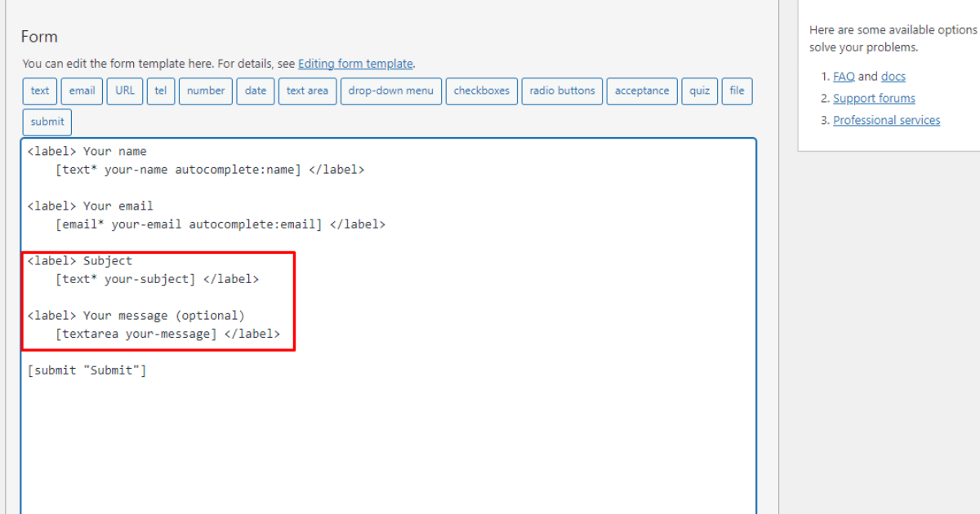Open the FAQ link

tap(843, 76)
